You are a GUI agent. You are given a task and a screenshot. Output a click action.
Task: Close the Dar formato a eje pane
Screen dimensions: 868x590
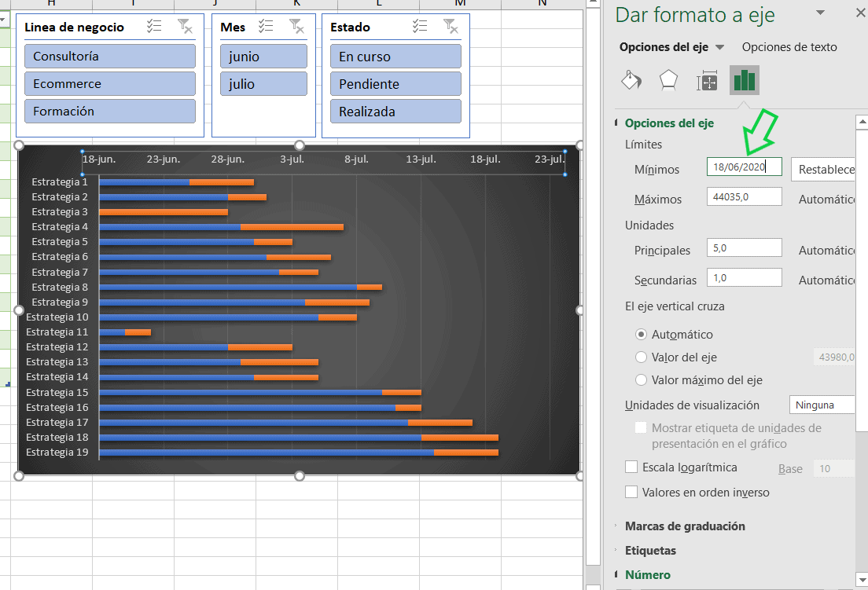tap(861, 13)
